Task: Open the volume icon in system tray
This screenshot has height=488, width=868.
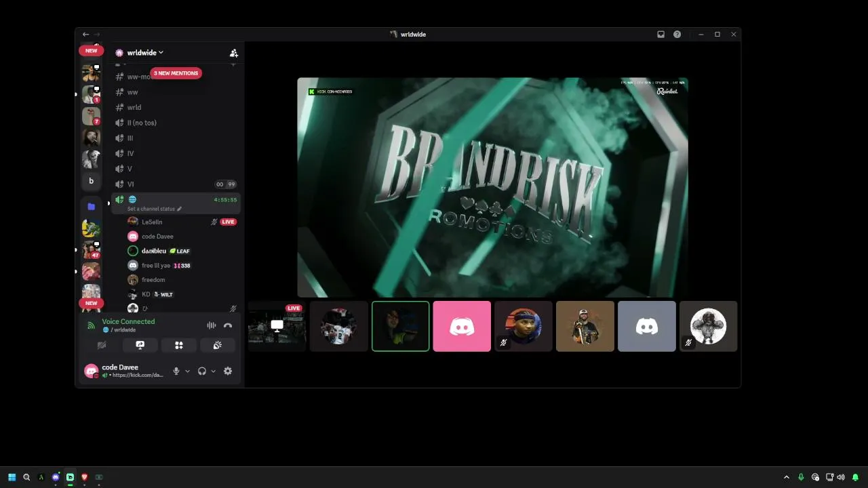Action: coord(841,477)
